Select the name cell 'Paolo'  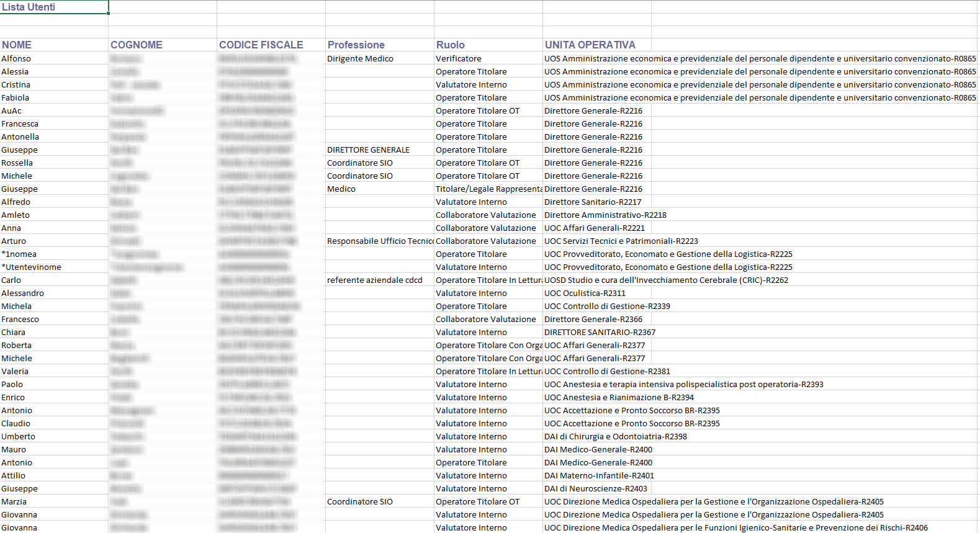54,384
